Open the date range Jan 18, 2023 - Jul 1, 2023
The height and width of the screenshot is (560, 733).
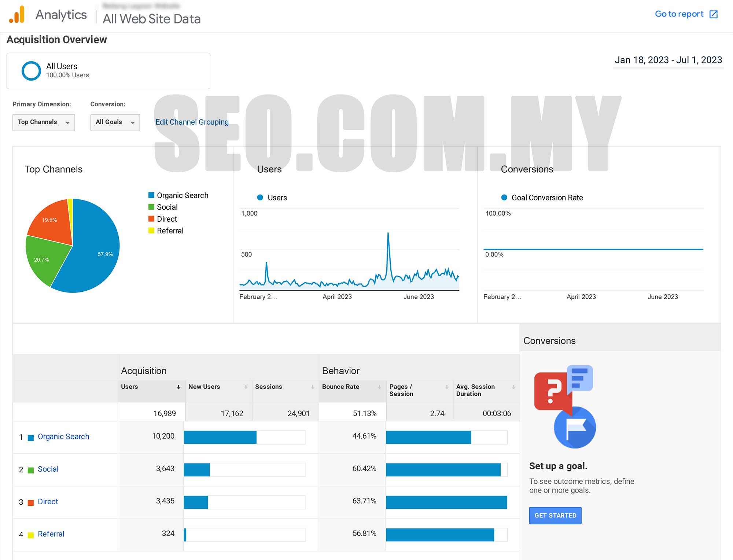(x=668, y=60)
